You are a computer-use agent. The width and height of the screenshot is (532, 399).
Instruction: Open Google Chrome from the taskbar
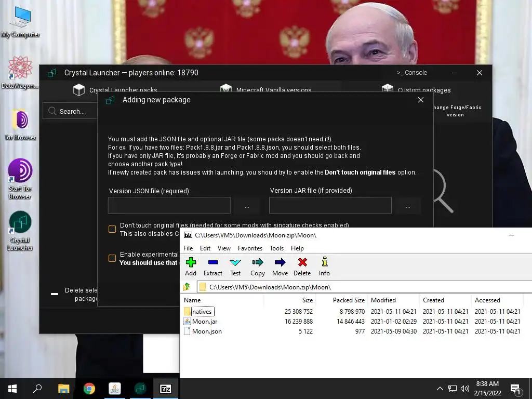89,389
